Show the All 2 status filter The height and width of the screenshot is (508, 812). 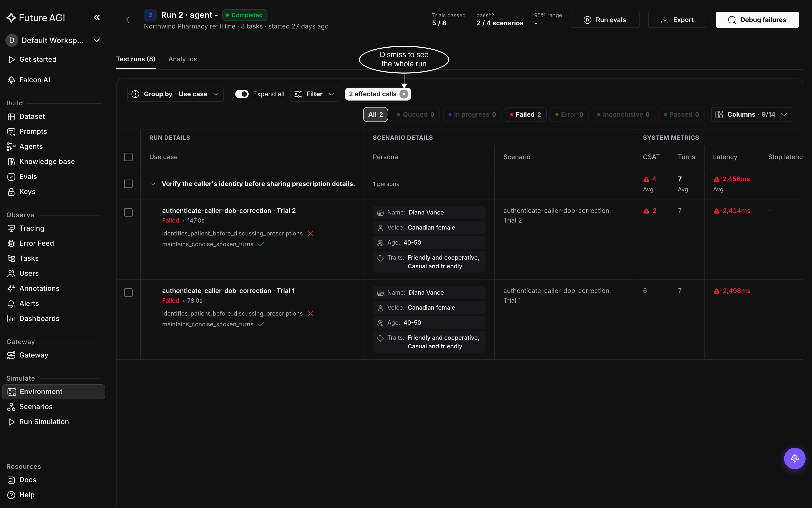click(375, 115)
